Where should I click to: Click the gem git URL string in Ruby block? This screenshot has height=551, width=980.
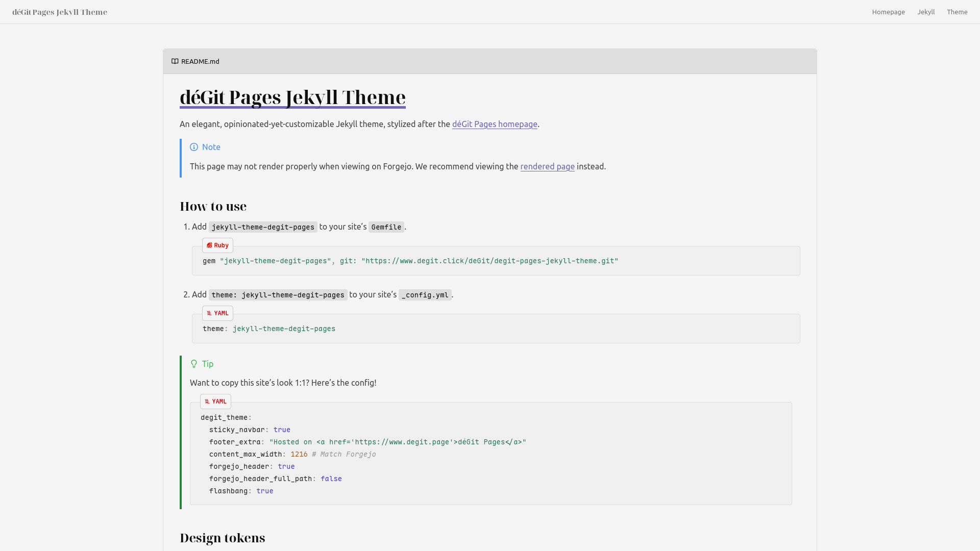(489, 261)
